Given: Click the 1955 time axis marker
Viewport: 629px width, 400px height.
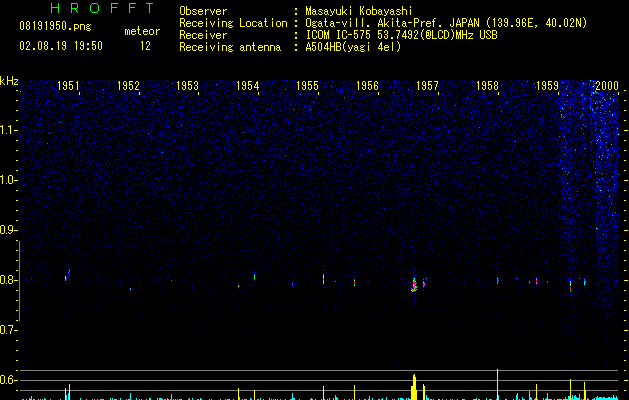Looking at the screenshot, I should pyautogui.click(x=307, y=86).
